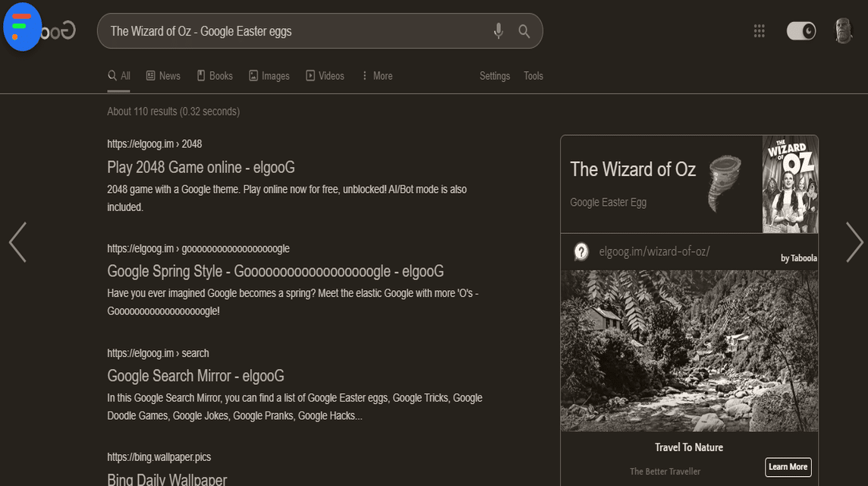868x486 pixels.
Task: Open the Travel To Nature ad image
Action: [x=689, y=351]
